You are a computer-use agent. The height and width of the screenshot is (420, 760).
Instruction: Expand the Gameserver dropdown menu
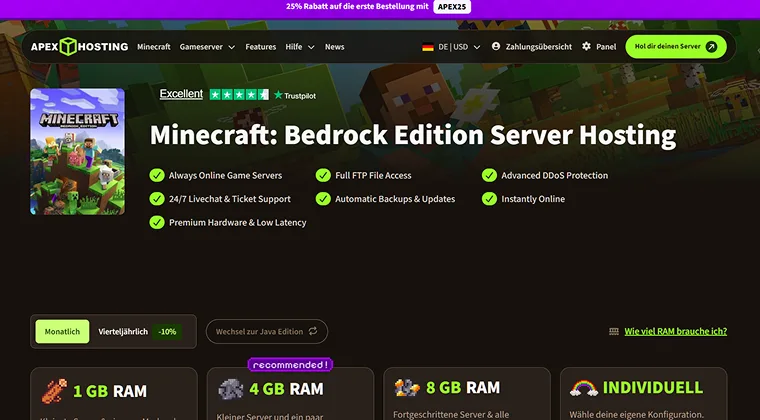tap(207, 47)
